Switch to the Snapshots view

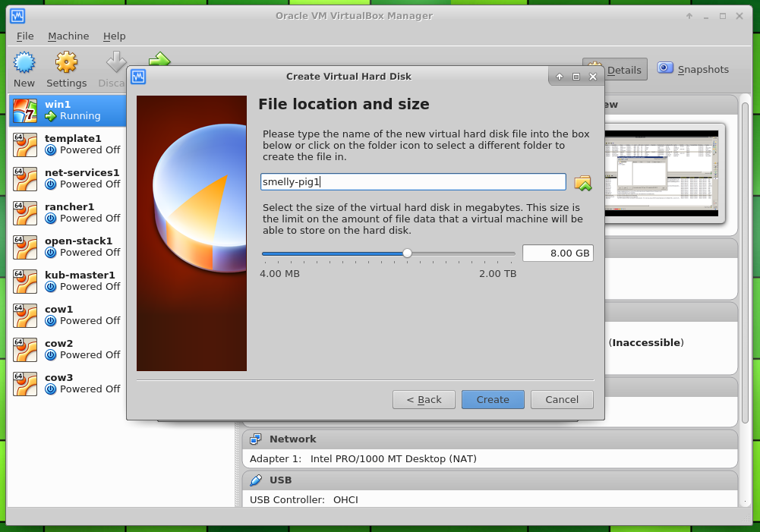693,69
